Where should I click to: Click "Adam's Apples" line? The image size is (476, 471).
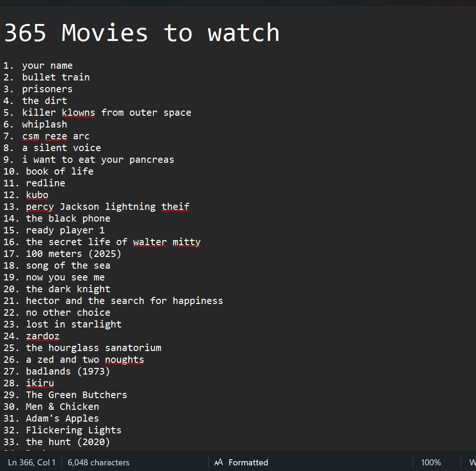[x=63, y=418]
